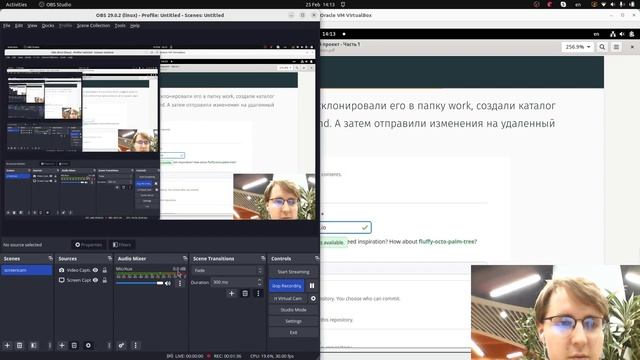640x360 pixels.
Task: Pause the recording
Action: coord(312,286)
